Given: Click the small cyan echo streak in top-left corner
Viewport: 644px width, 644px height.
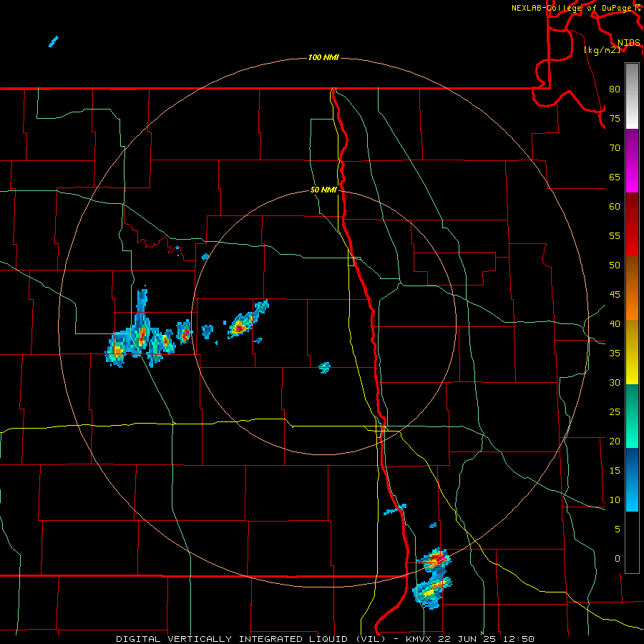Looking at the screenshot, I should point(54,42).
